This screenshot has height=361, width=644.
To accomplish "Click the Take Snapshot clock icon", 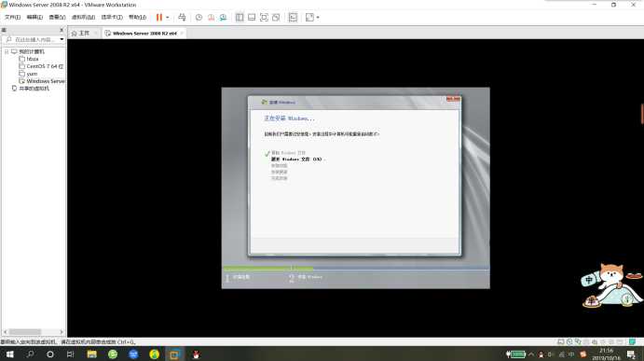I will pos(199,18).
